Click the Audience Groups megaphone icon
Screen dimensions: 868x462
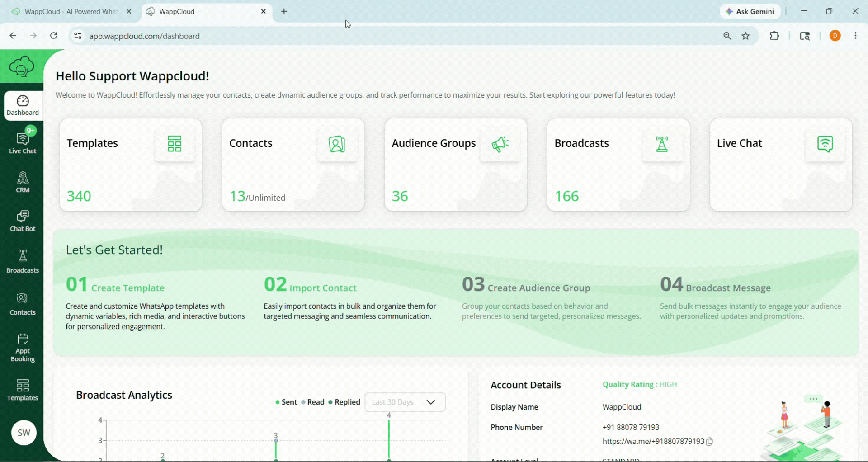(500, 144)
